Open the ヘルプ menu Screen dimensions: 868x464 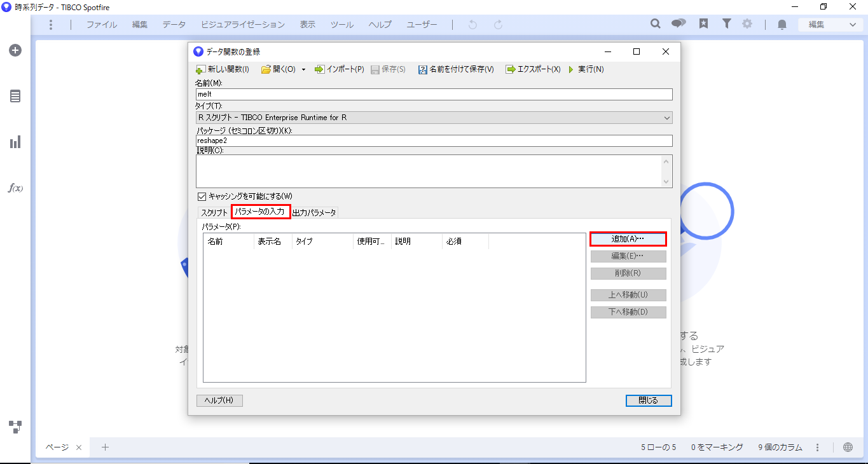[x=380, y=25]
